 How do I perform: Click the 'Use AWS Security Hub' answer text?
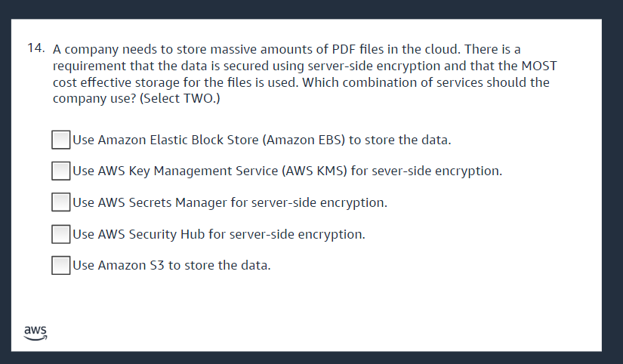tap(219, 234)
